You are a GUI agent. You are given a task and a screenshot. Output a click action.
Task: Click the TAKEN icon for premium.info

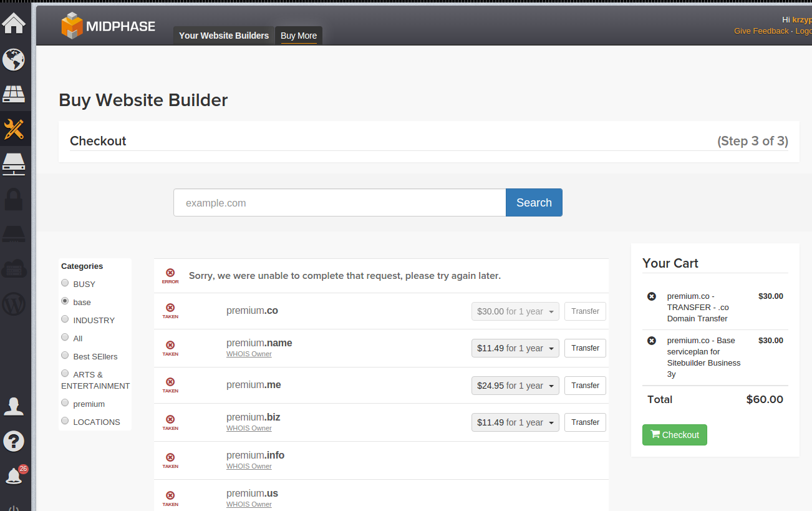click(x=170, y=460)
